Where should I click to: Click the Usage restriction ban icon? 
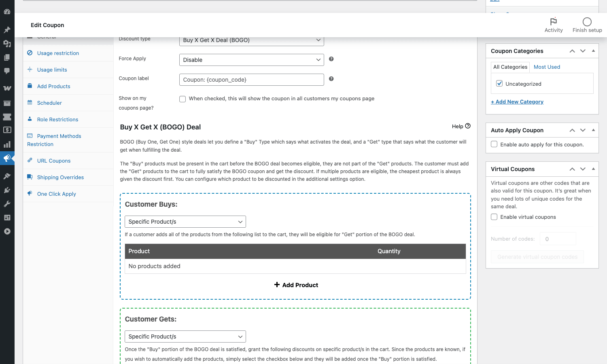pyautogui.click(x=30, y=53)
